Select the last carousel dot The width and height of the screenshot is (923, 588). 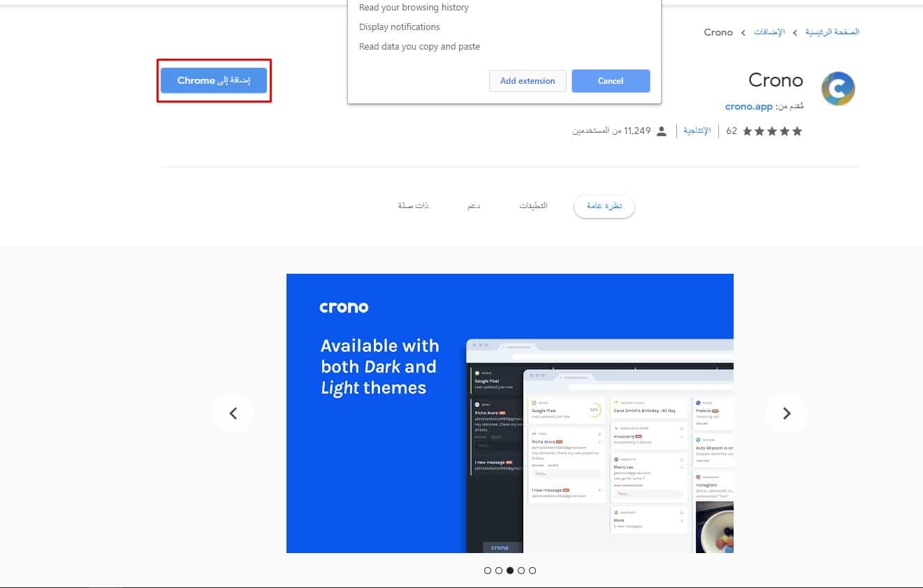(532, 571)
